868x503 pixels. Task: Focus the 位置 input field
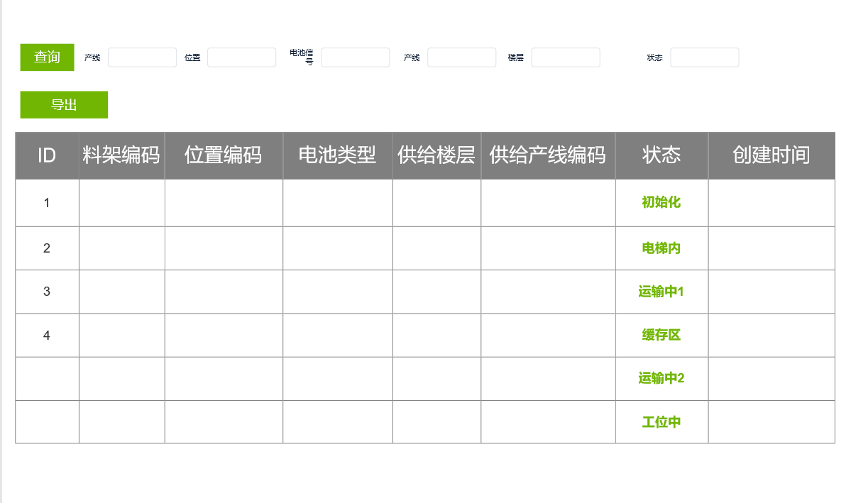241,57
